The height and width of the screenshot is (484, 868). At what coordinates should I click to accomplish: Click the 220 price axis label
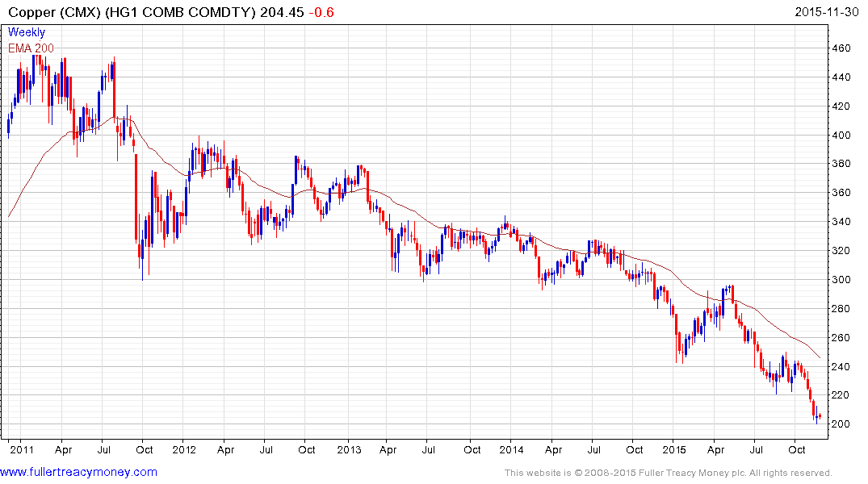point(841,395)
